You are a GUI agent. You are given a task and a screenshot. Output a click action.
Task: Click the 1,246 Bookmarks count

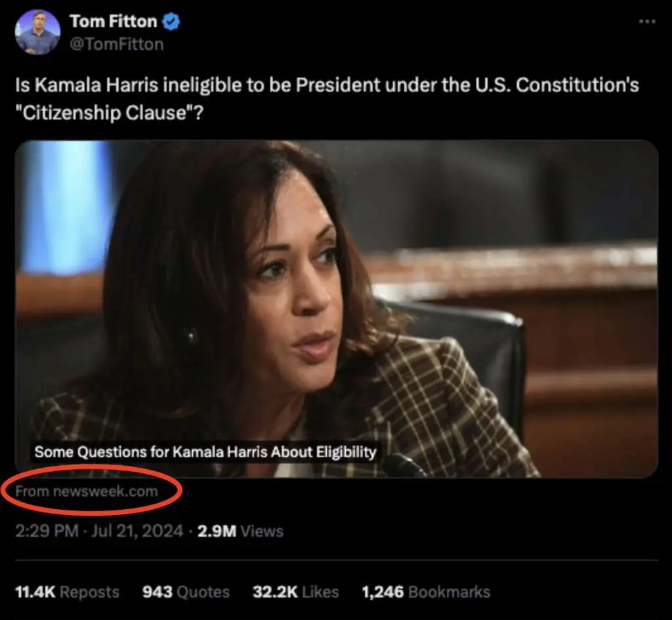[426, 592]
